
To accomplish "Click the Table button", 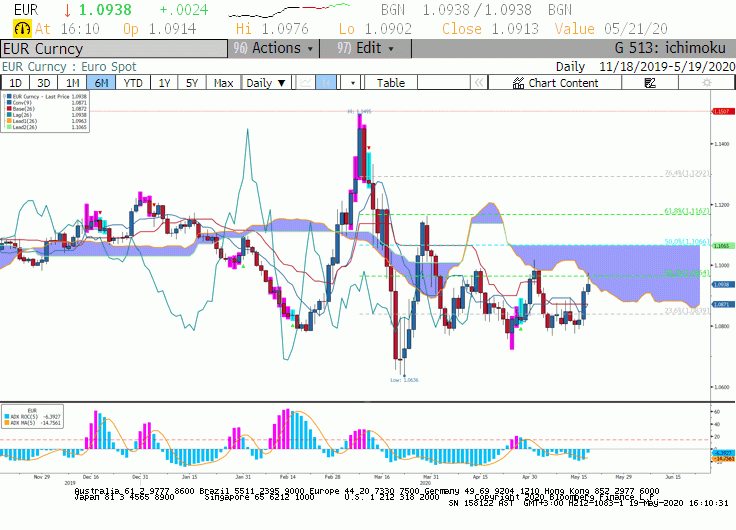I will point(391,83).
